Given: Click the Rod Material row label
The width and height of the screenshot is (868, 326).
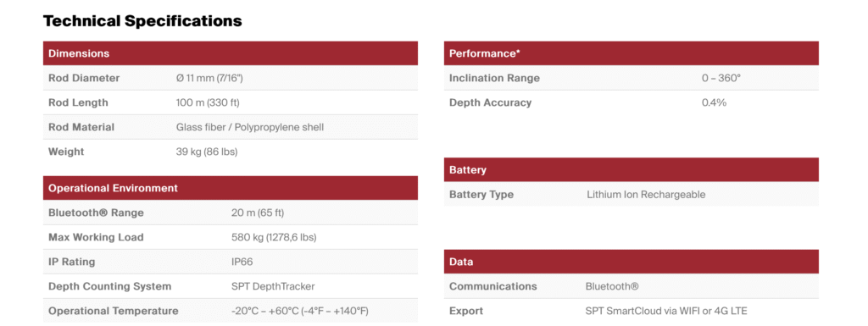Looking at the screenshot, I should 81,127.
